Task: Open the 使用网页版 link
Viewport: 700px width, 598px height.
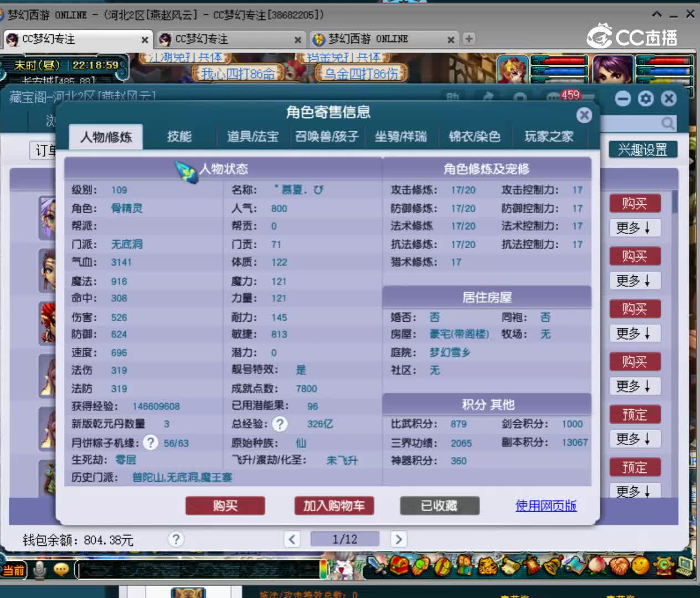Action: [x=546, y=506]
